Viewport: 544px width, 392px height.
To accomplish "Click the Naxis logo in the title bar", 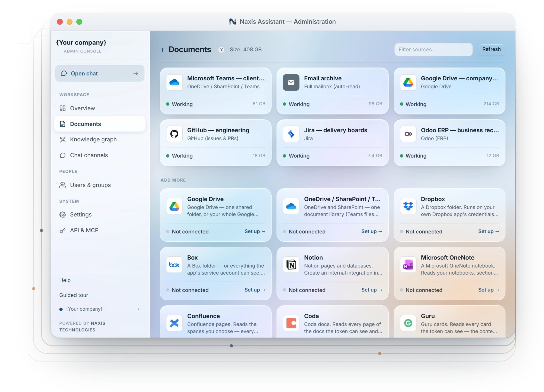I will coord(232,22).
